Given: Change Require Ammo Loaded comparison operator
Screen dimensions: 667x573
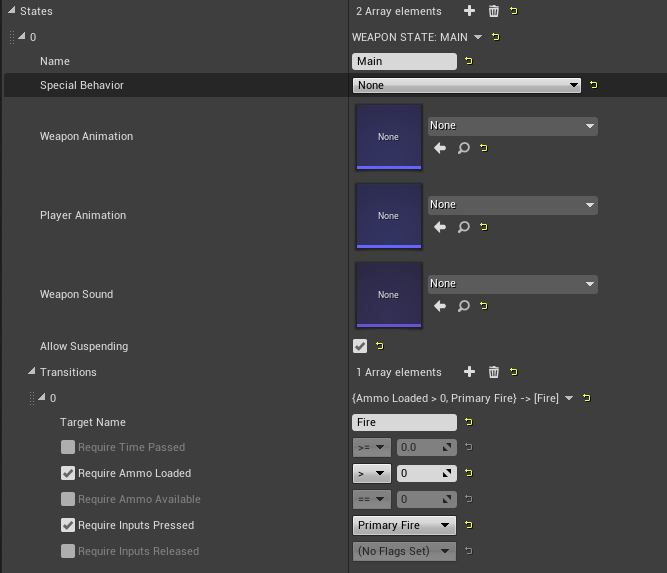Looking at the screenshot, I should tap(372, 473).
